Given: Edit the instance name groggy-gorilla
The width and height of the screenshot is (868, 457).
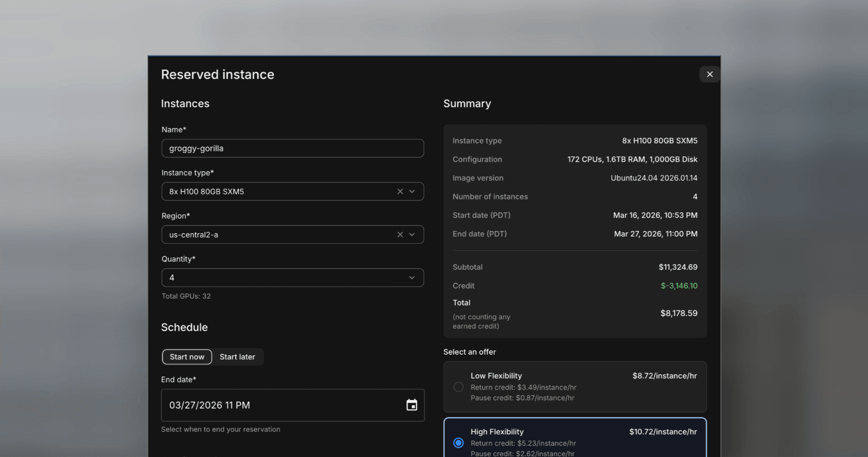Looking at the screenshot, I should point(293,148).
